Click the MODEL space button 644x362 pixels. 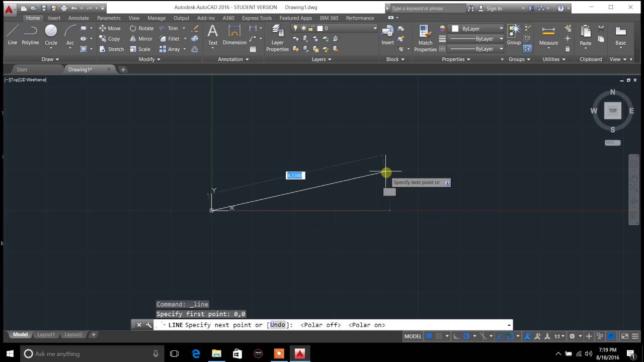pyautogui.click(x=413, y=336)
